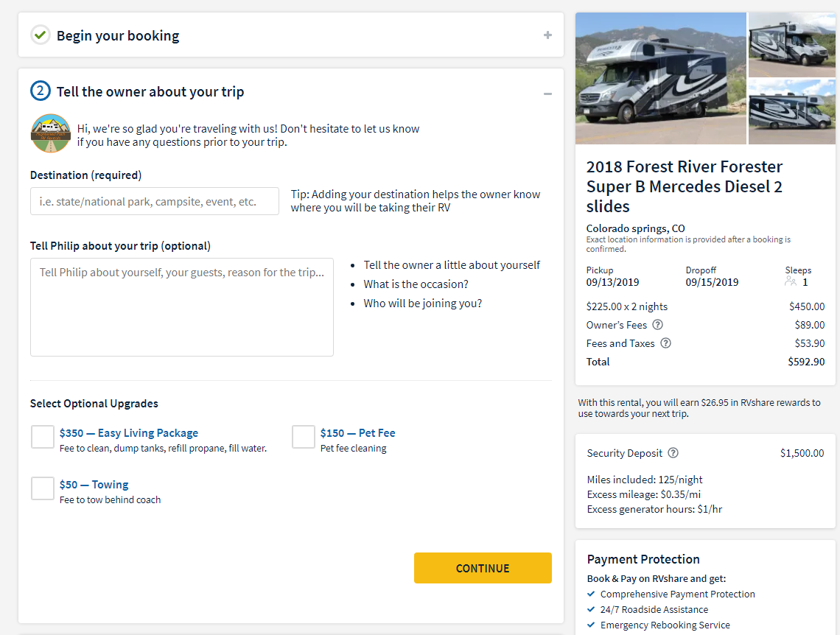Viewport: 840px width, 635px height.
Task: Check the $50 Towing checkbox
Action: pyautogui.click(x=42, y=488)
